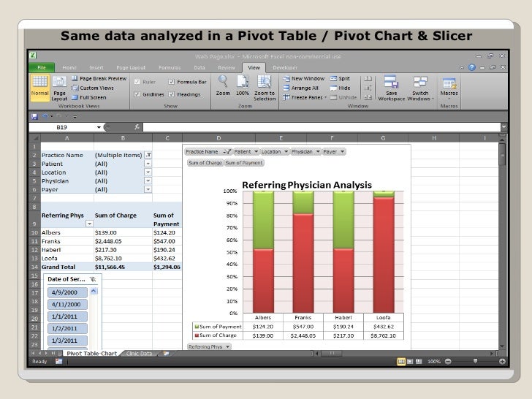The height and width of the screenshot is (399, 532).
Task: Click macro record icon in status bar
Action: click(58, 361)
